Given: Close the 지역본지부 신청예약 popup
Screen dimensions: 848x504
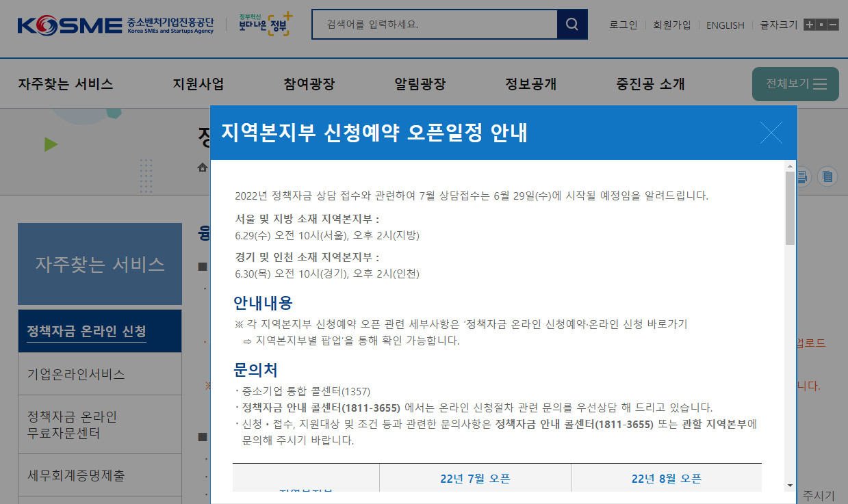Looking at the screenshot, I should coord(771,133).
